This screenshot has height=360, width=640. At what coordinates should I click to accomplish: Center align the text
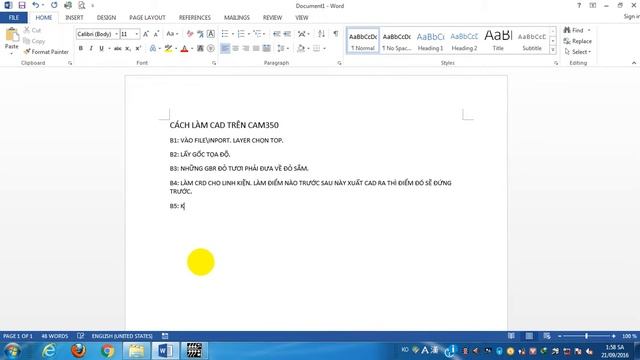[x=236, y=49]
